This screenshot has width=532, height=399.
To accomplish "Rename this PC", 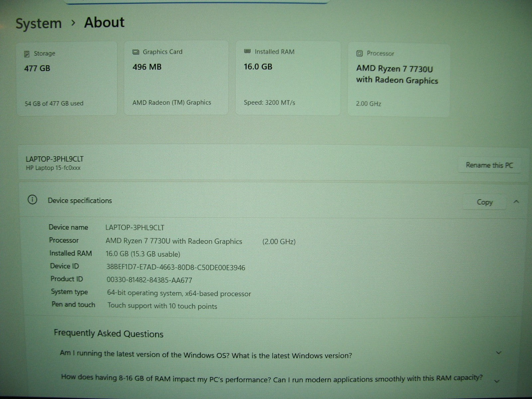I will tap(489, 165).
